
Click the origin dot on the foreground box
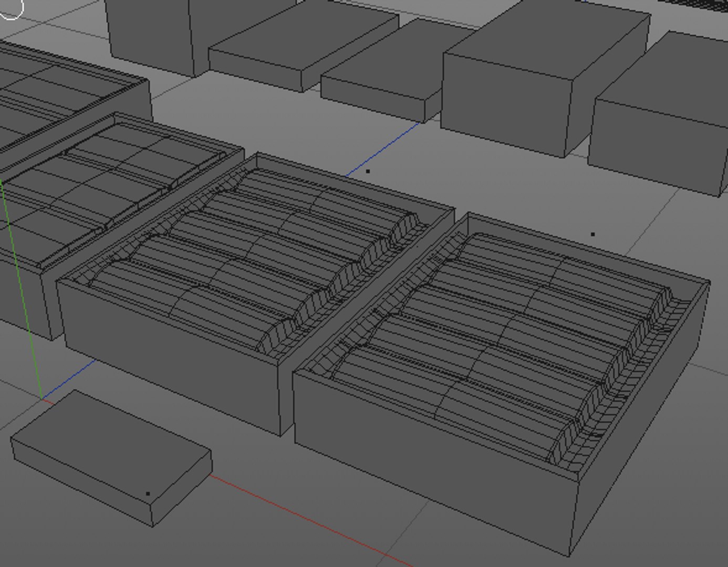tap(148, 493)
